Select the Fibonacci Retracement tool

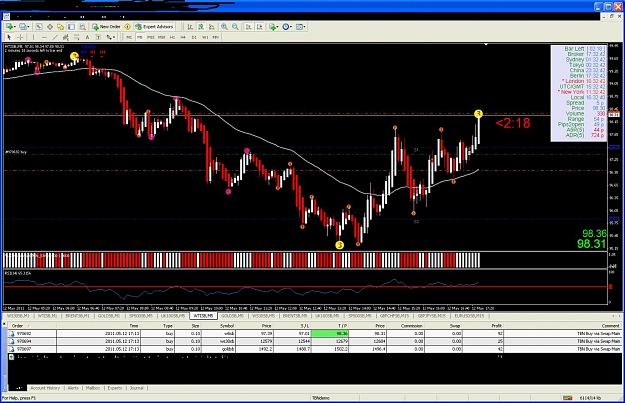click(77, 37)
